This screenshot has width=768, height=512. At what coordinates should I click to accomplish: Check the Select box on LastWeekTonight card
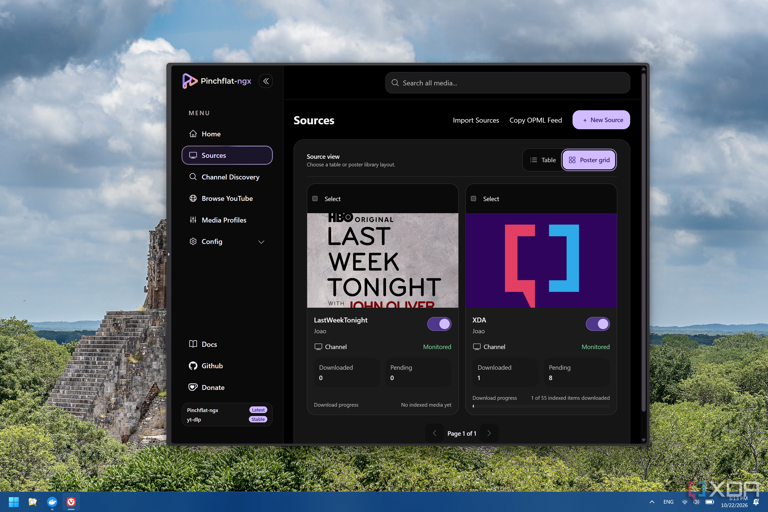[315, 198]
